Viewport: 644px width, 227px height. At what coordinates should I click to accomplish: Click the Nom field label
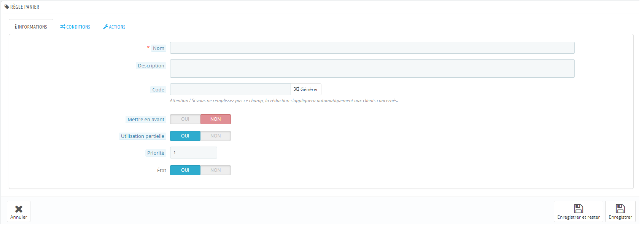coord(159,48)
